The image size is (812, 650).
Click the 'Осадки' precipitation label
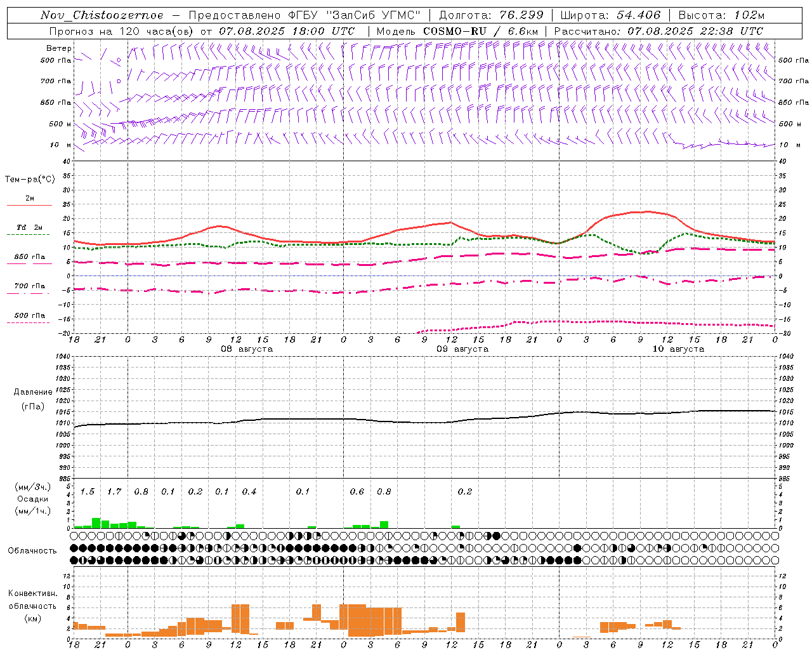tap(32, 499)
